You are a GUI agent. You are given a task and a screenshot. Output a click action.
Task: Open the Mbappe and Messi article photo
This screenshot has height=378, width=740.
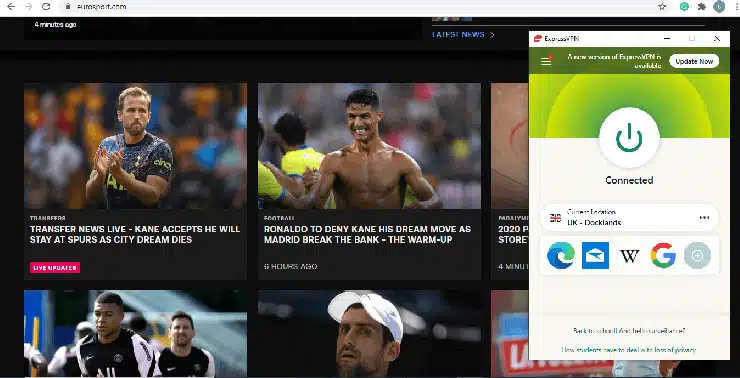click(135, 333)
